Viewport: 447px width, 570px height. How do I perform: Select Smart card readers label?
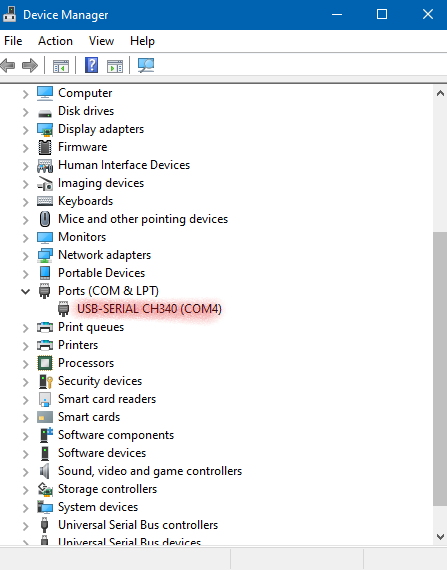107,399
